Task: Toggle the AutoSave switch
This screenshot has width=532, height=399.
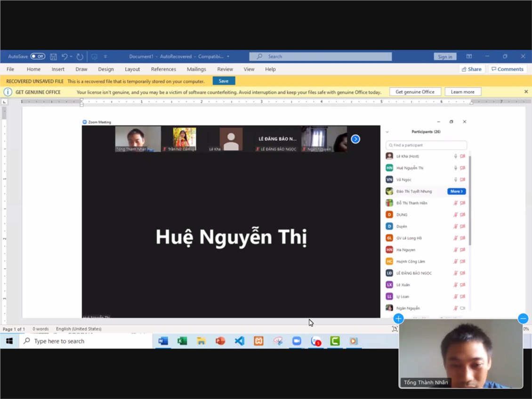Action: pos(38,57)
